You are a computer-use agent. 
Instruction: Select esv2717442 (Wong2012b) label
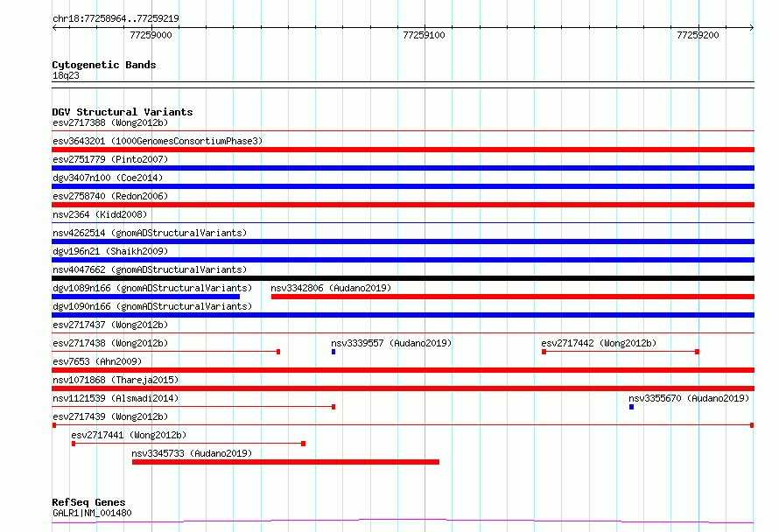pyautogui.click(x=599, y=343)
